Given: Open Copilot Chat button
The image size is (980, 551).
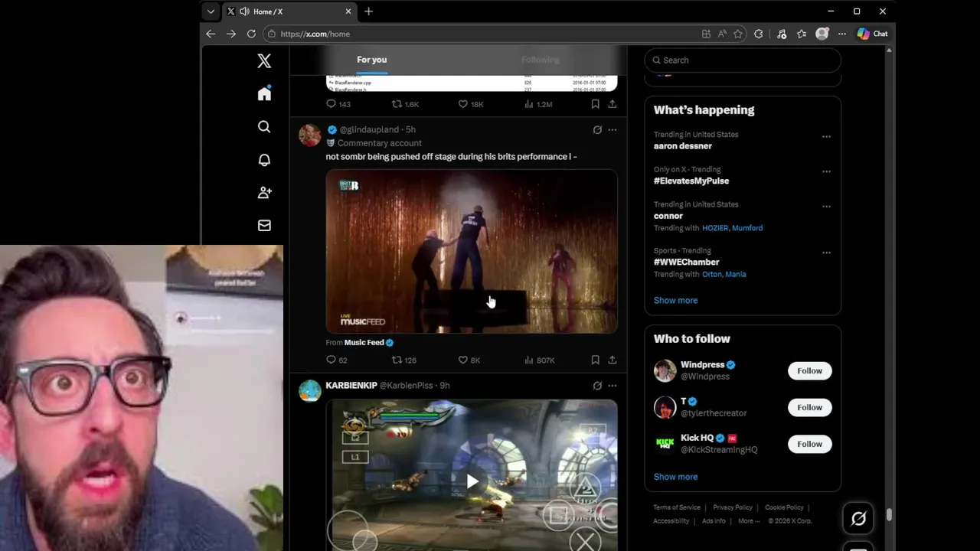Looking at the screenshot, I should click(872, 34).
